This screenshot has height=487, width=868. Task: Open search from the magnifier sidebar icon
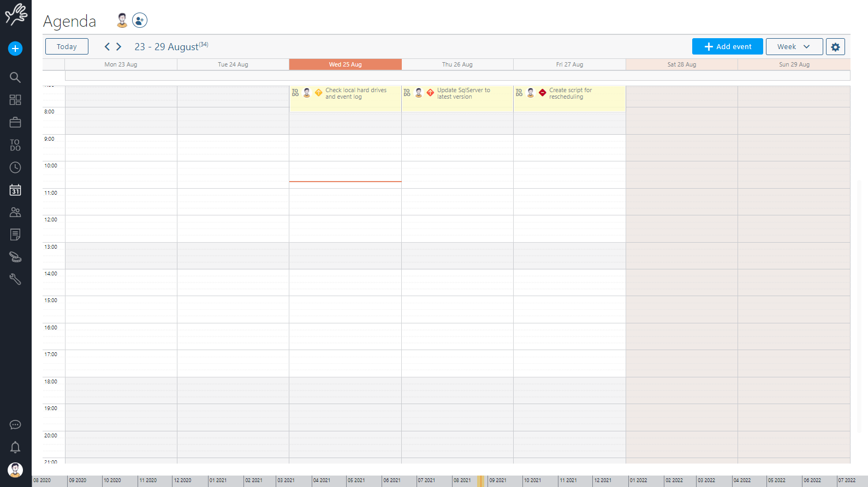15,77
